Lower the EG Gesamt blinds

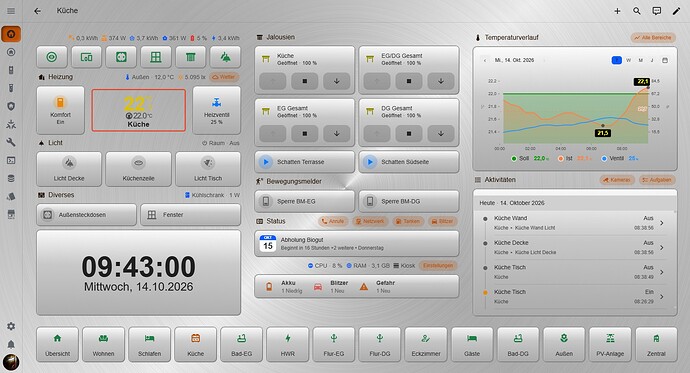(337, 133)
